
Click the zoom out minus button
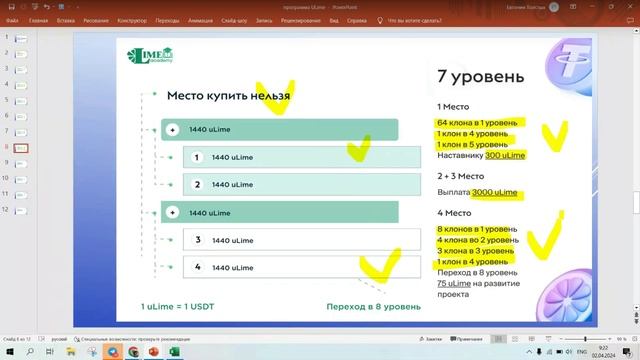pyautogui.click(x=561, y=339)
